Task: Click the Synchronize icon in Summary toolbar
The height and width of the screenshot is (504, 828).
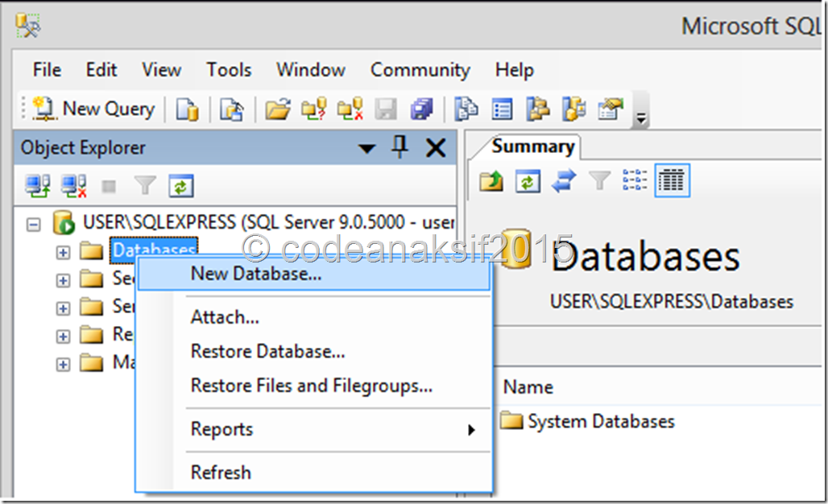Action: click(x=564, y=181)
